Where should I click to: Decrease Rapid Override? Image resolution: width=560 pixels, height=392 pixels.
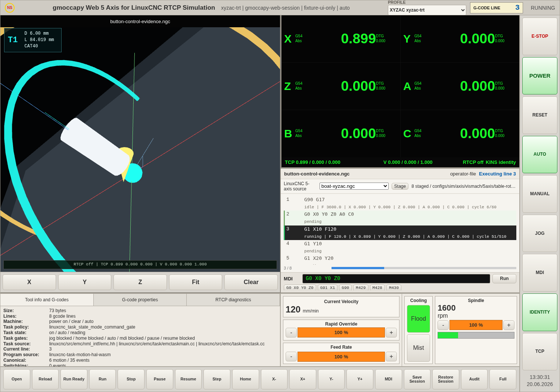click(x=291, y=333)
